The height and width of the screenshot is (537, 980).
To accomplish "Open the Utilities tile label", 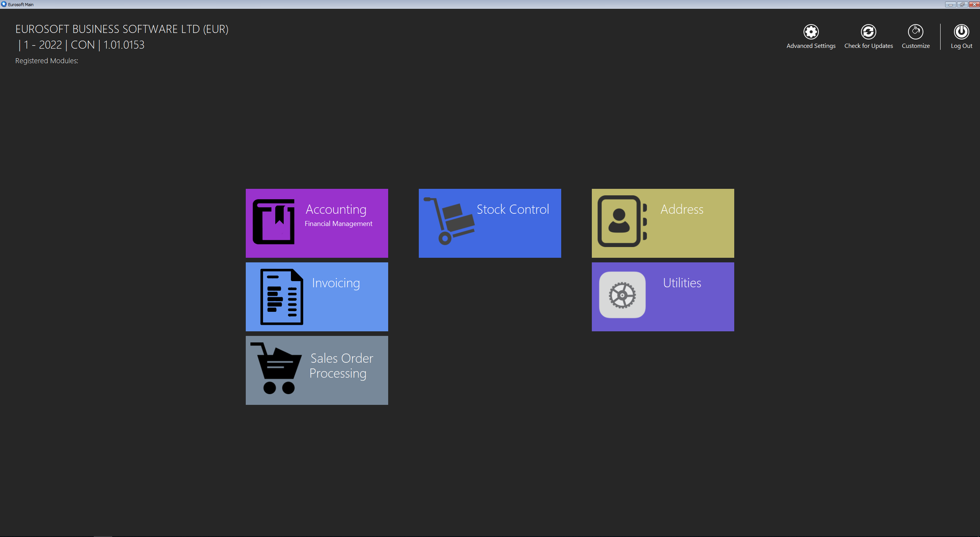I will click(x=682, y=283).
